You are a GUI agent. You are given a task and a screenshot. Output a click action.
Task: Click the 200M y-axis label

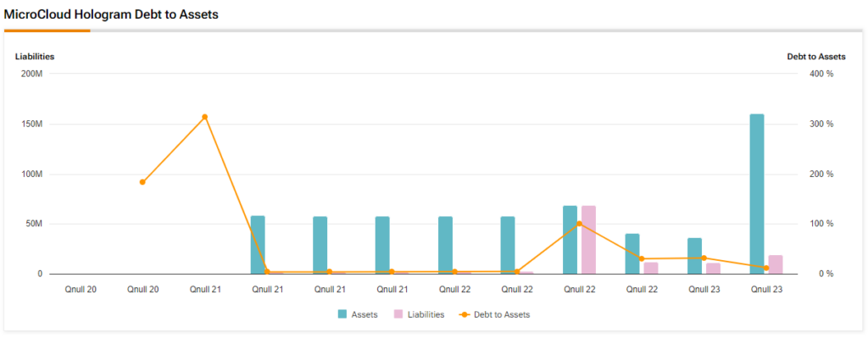(32, 74)
